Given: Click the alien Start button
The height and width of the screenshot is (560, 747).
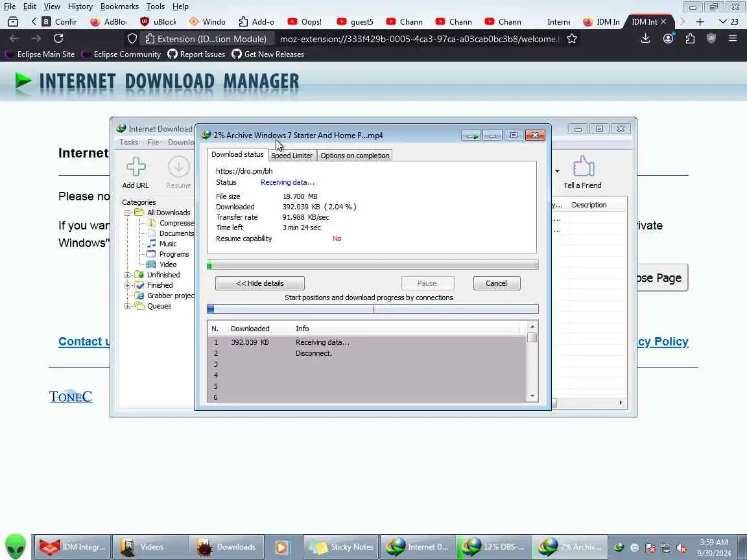Looking at the screenshot, I should (x=16, y=546).
